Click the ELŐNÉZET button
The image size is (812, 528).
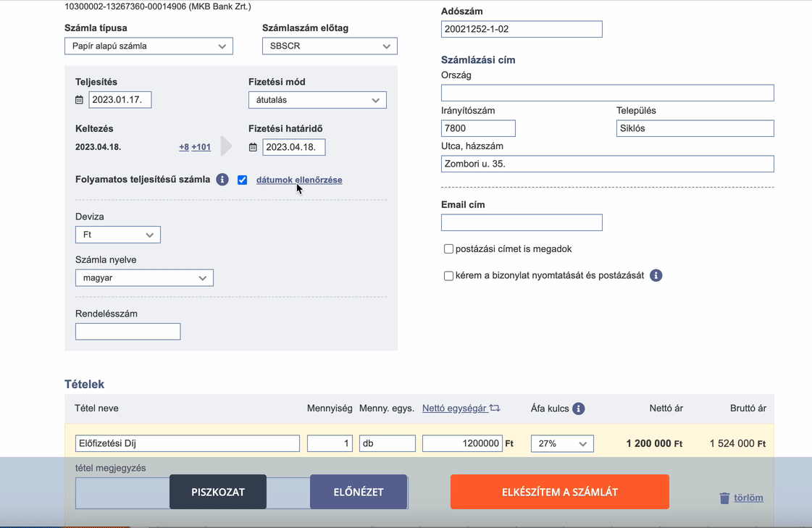(359, 492)
